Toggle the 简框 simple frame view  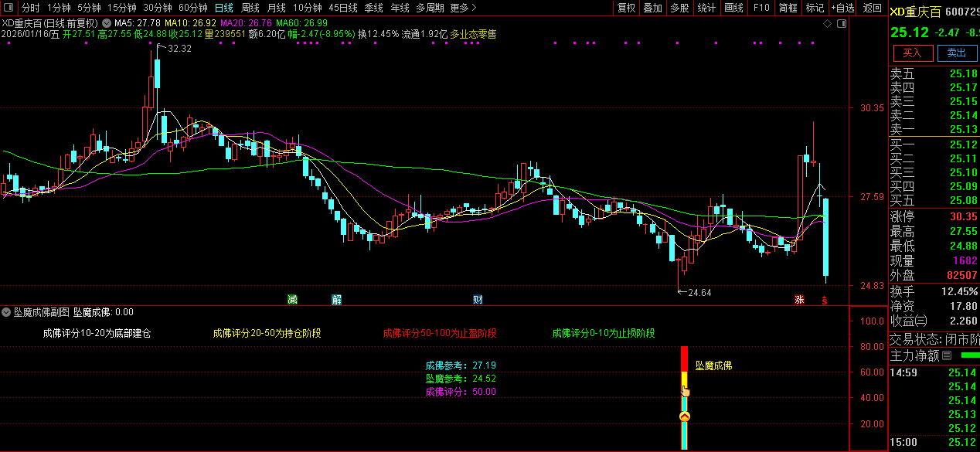click(x=788, y=8)
